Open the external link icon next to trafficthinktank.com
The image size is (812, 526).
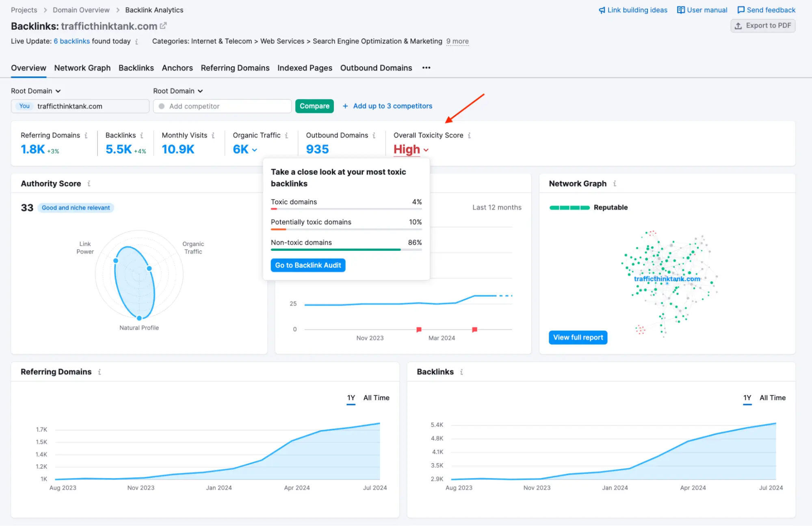coord(164,26)
